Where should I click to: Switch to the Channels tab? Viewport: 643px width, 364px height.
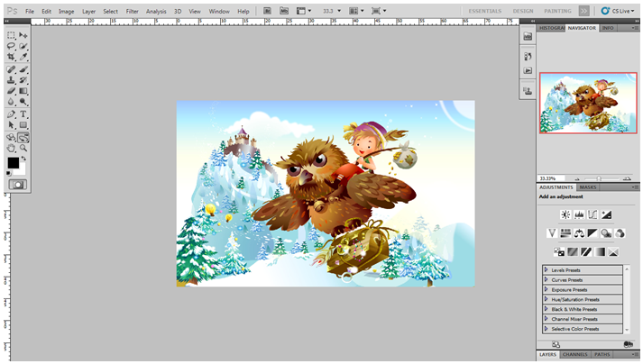(x=574, y=355)
